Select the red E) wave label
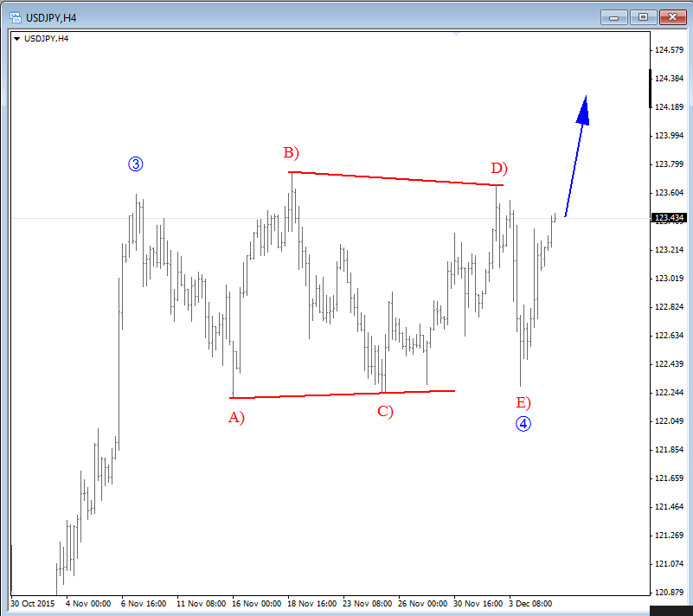Screen dimensions: 693x616 point(523,402)
